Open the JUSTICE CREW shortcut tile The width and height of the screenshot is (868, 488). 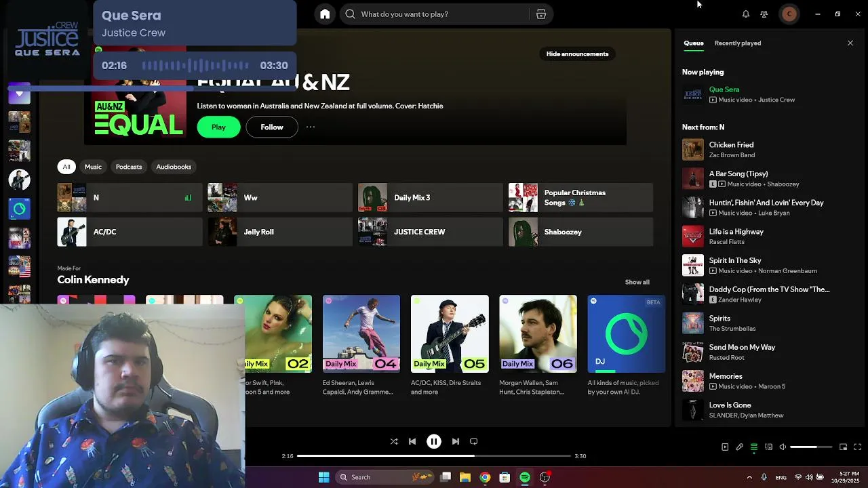click(x=431, y=232)
